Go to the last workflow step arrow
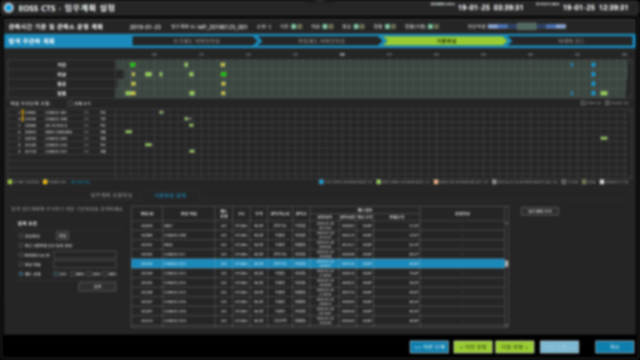 coord(571,41)
